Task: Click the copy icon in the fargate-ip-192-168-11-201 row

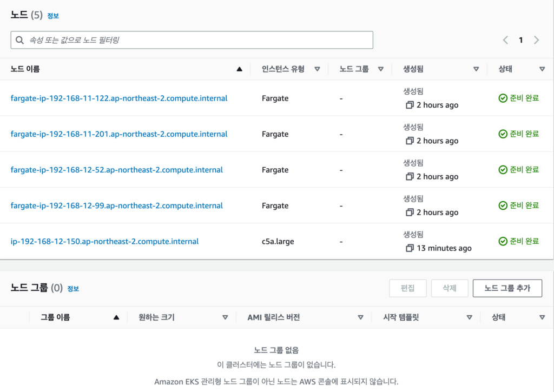Action: point(410,141)
